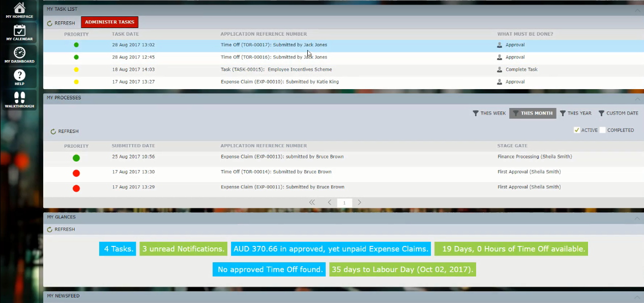This screenshot has height=303, width=644.
Task: Click the refresh icon in My Processes
Action: click(53, 131)
